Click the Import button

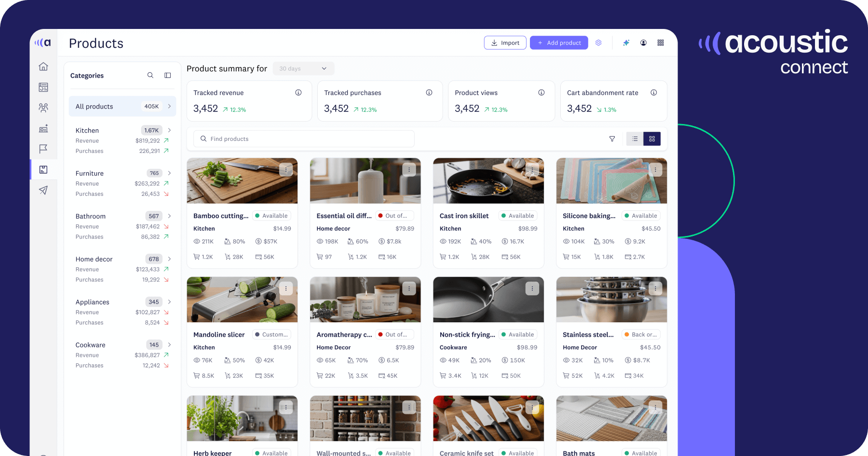tap(505, 43)
